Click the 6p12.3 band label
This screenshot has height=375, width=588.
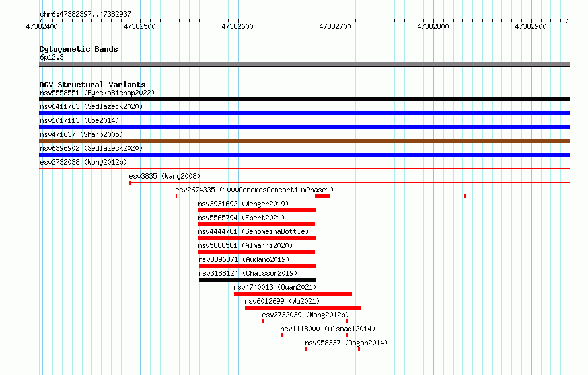(52, 57)
